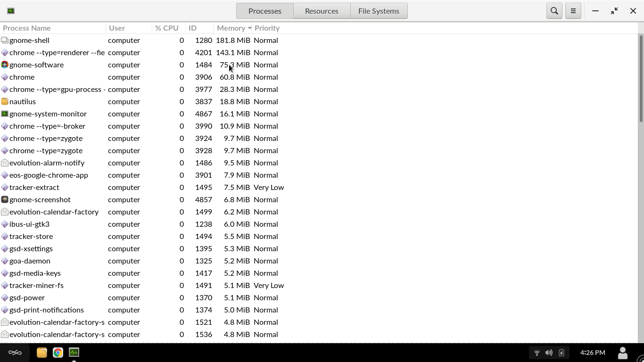Sort by the Process Name column header
The height and width of the screenshot is (362, 644).
click(x=53, y=28)
